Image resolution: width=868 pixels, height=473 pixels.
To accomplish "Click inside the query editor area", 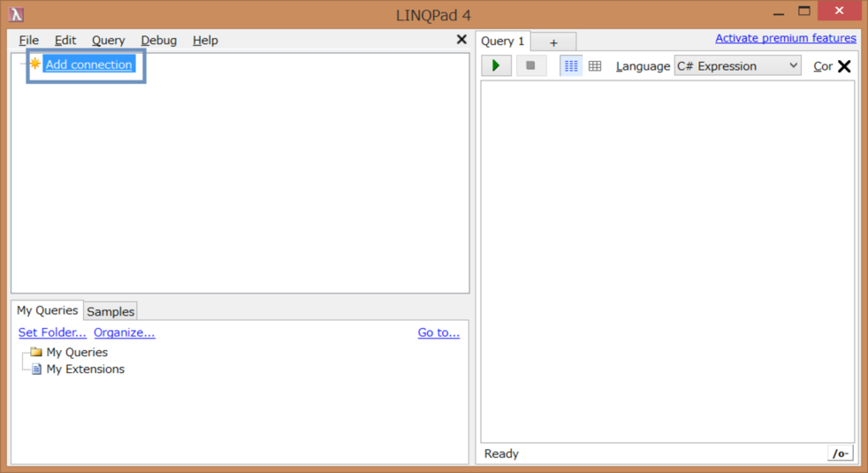I will tap(668, 261).
